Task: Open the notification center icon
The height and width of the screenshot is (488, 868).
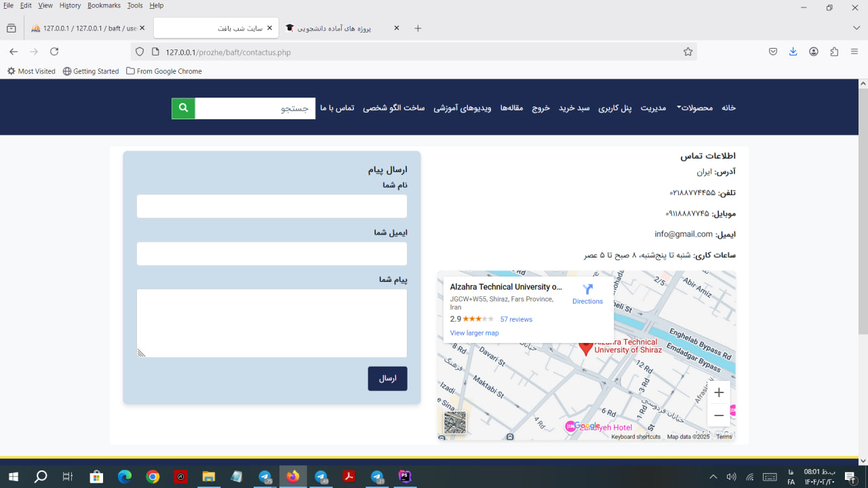Action: (x=850, y=476)
